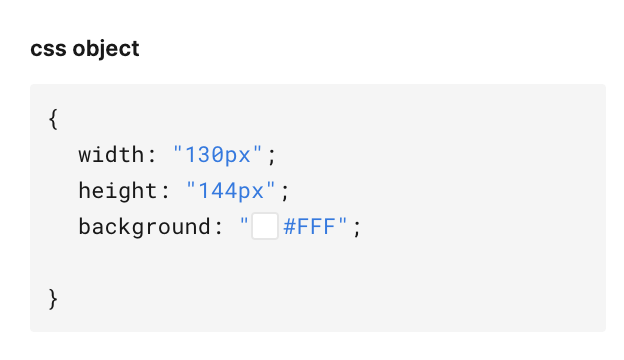
Task: Click the colon after height
Action: tap(166, 193)
